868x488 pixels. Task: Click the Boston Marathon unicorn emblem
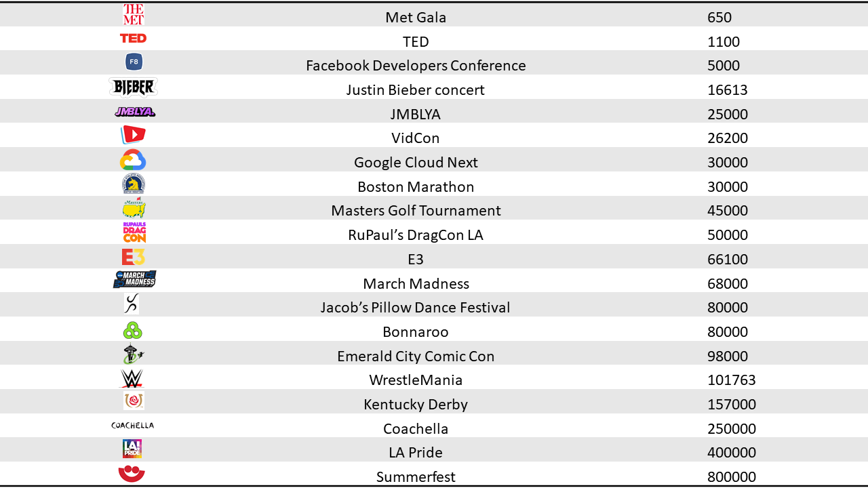[134, 184]
